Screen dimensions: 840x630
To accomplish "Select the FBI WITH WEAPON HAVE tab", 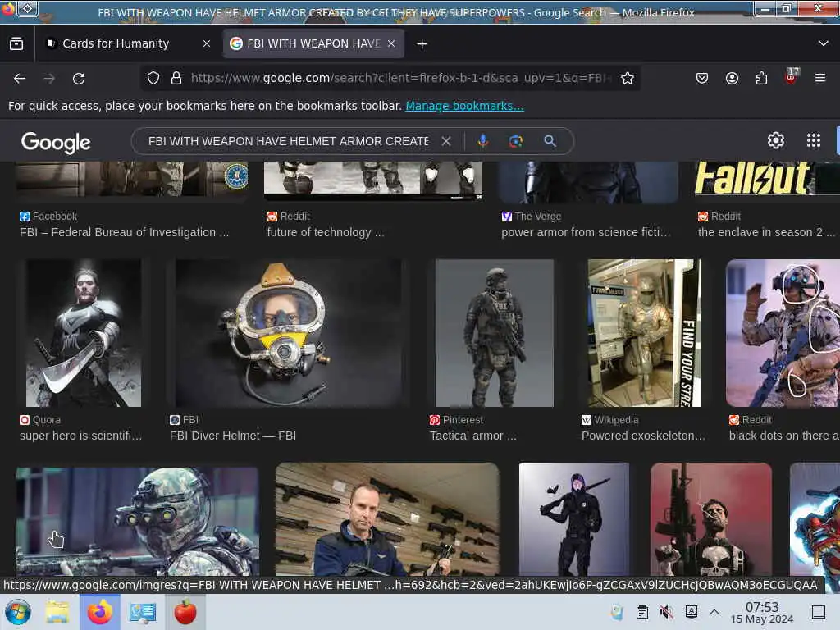I will pyautogui.click(x=313, y=43).
